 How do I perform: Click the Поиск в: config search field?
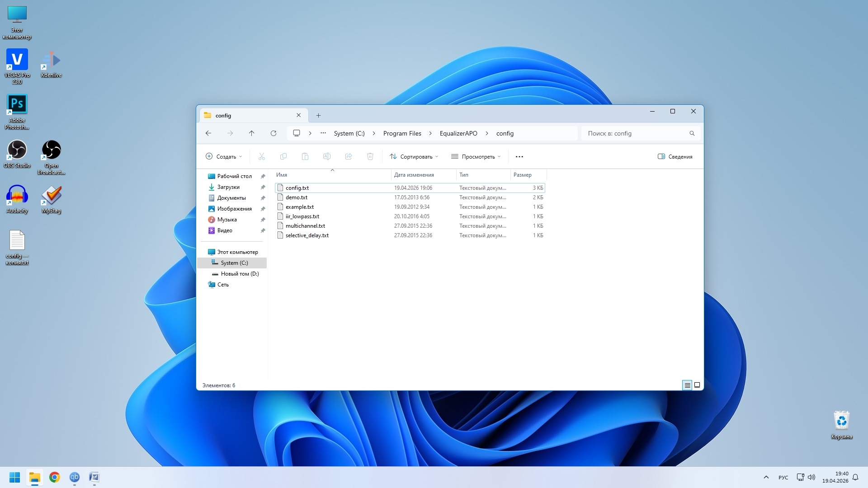click(641, 133)
